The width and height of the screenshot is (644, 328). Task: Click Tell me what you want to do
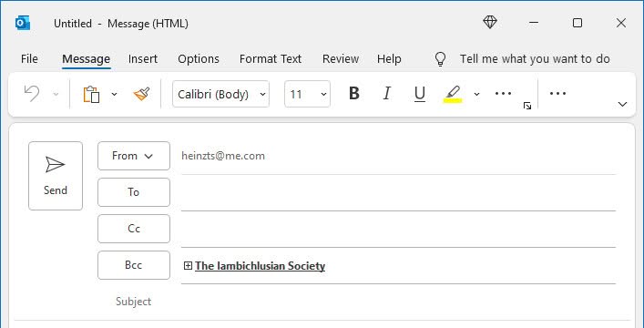coord(535,59)
